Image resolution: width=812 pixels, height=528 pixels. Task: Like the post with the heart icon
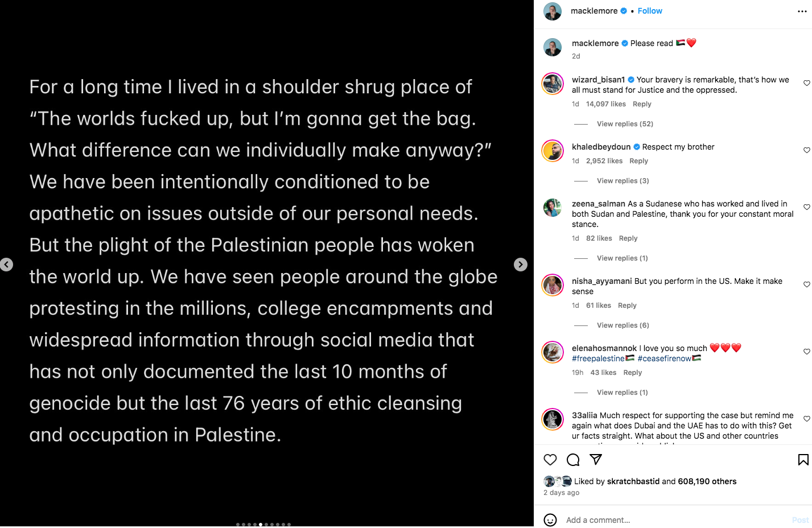550,460
